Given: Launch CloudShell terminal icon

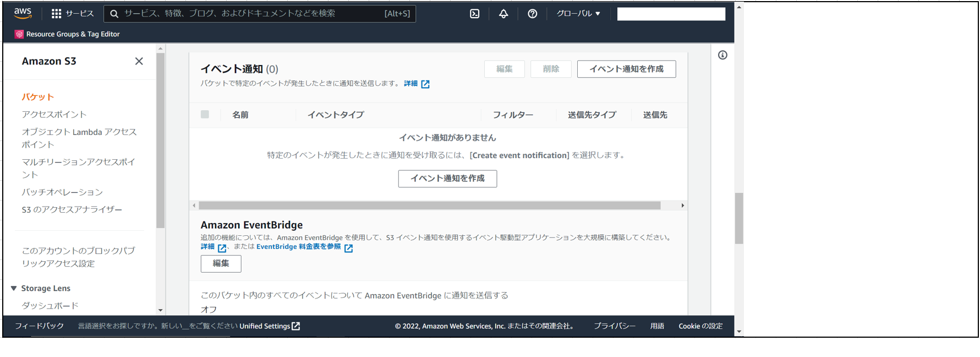Looking at the screenshot, I should pos(475,14).
